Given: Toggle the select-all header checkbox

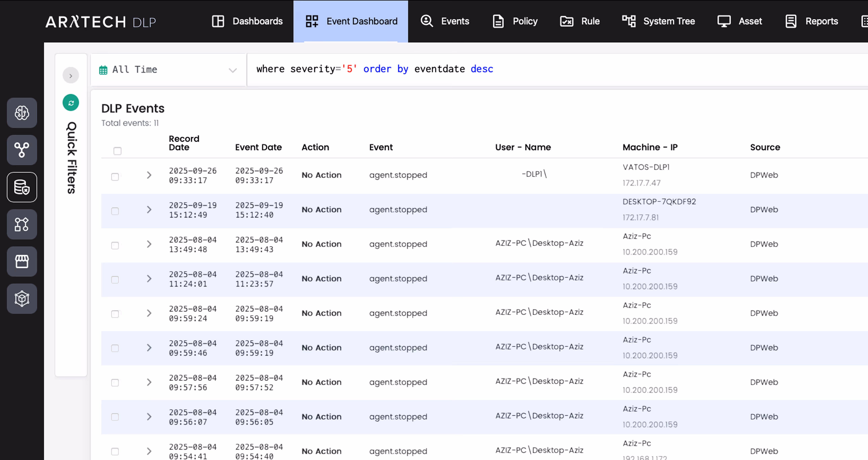Looking at the screenshot, I should point(117,151).
